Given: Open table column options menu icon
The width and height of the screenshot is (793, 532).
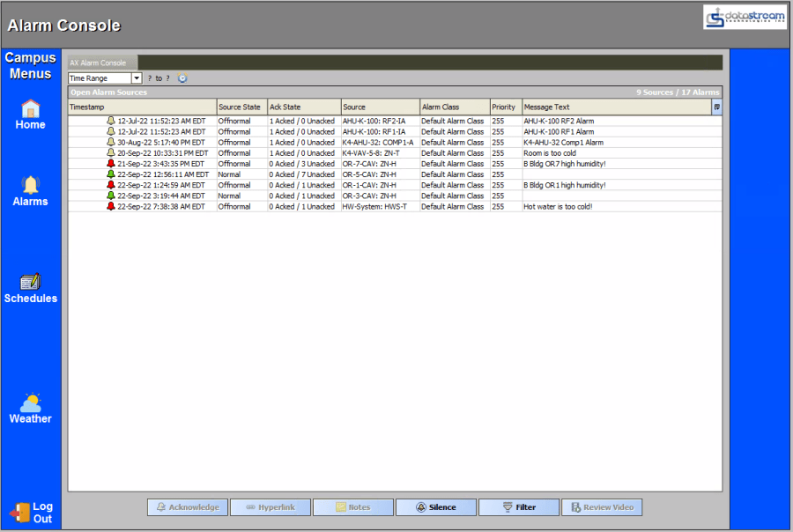Looking at the screenshot, I should point(716,107).
